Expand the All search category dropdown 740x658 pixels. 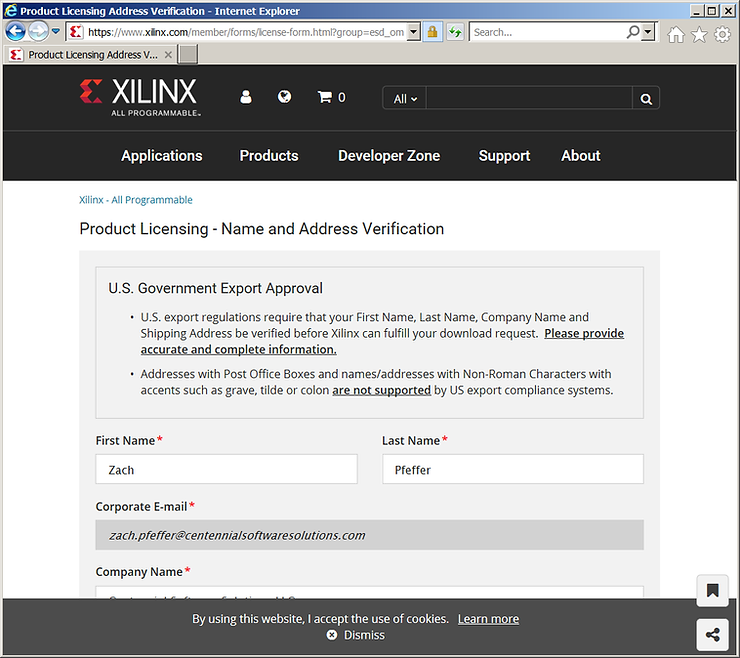coord(405,99)
